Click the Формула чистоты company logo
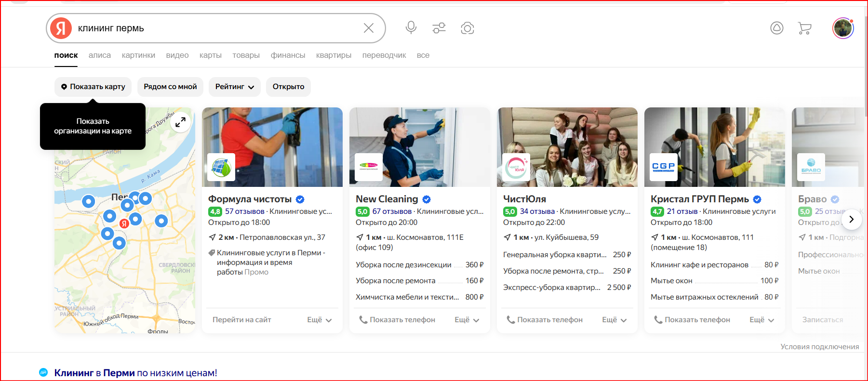868x381 pixels. click(221, 167)
